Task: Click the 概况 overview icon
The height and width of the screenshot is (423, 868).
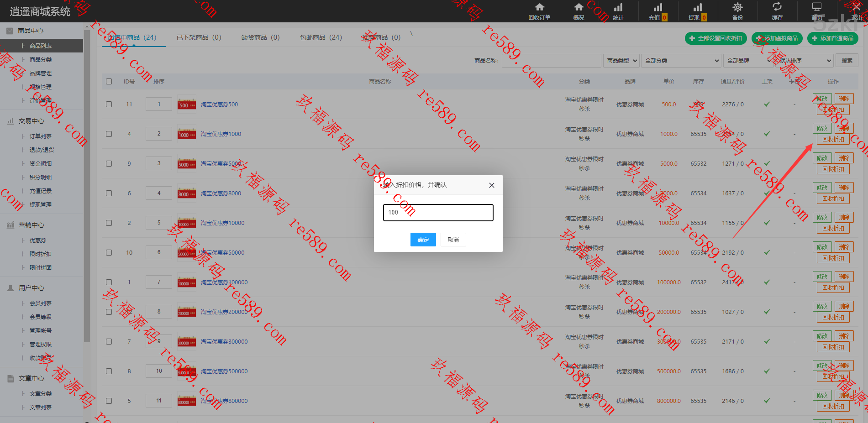Action: 579,8
